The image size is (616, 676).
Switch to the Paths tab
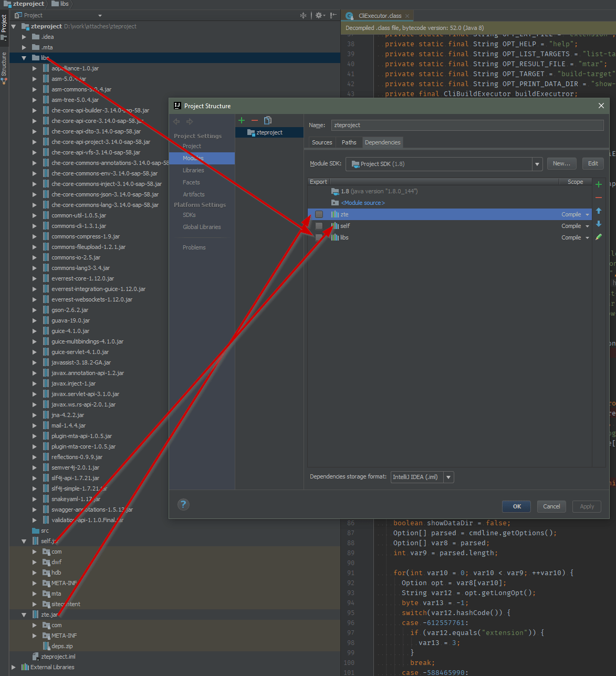(x=349, y=142)
